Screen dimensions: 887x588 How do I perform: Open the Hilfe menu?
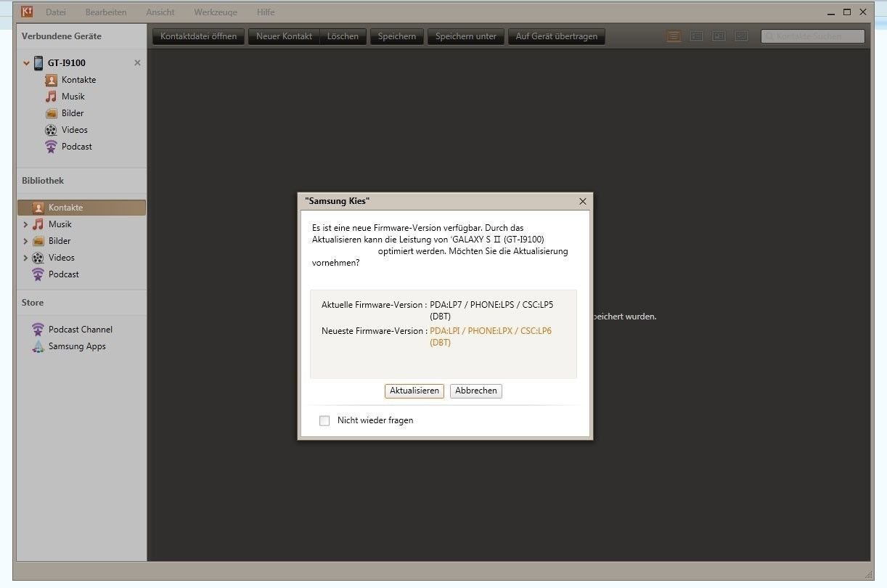[266, 12]
